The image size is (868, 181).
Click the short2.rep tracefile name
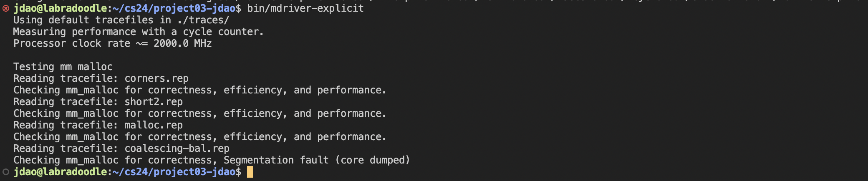pyautogui.click(x=154, y=102)
